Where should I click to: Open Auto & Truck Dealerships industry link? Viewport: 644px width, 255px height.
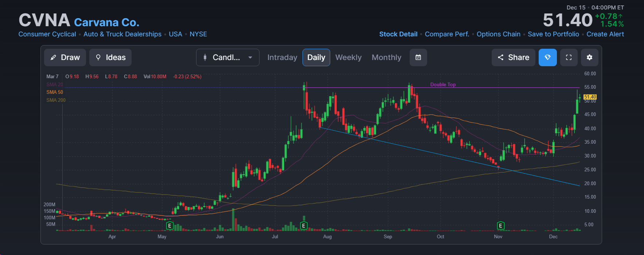(x=122, y=34)
